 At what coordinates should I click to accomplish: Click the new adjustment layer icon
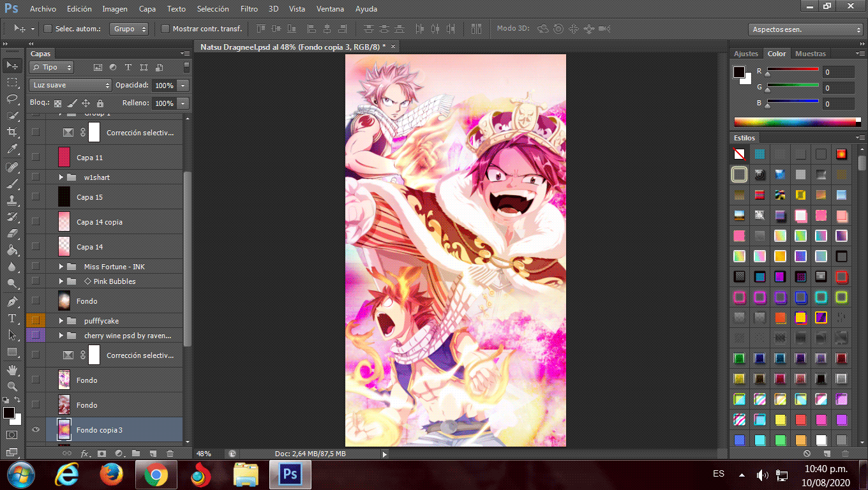pyautogui.click(x=119, y=454)
